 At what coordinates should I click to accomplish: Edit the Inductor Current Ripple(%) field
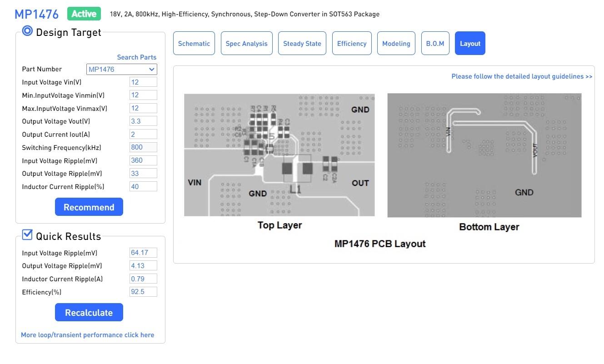coord(143,187)
